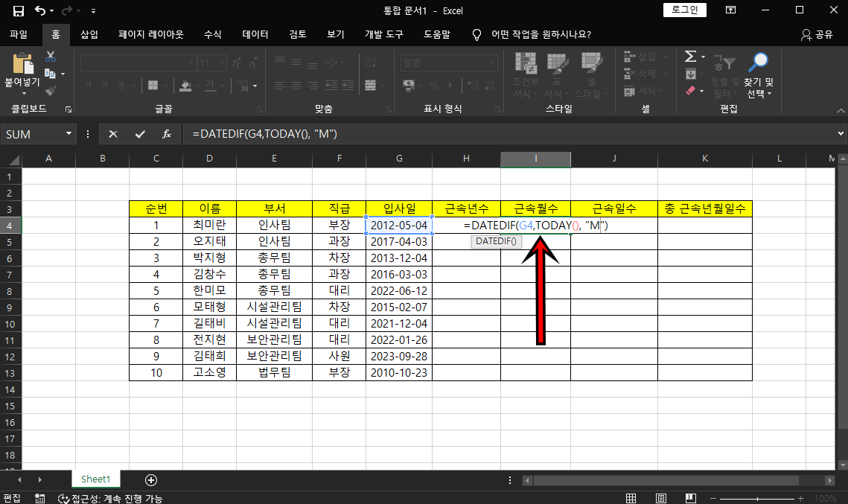Switch to the 수식 ribbon tab

coord(212,34)
